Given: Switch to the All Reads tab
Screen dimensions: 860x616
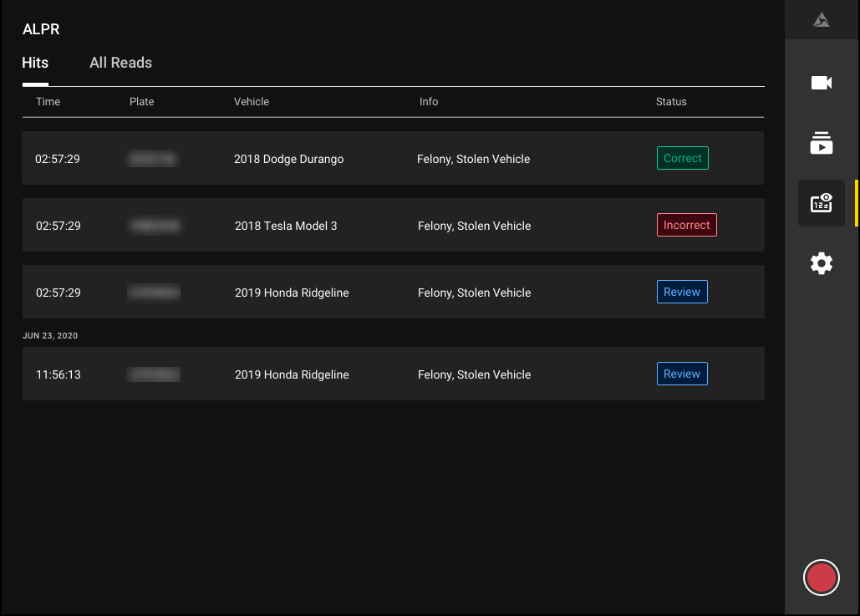Looking at the screenshot, I should click(x=121, y=63).
